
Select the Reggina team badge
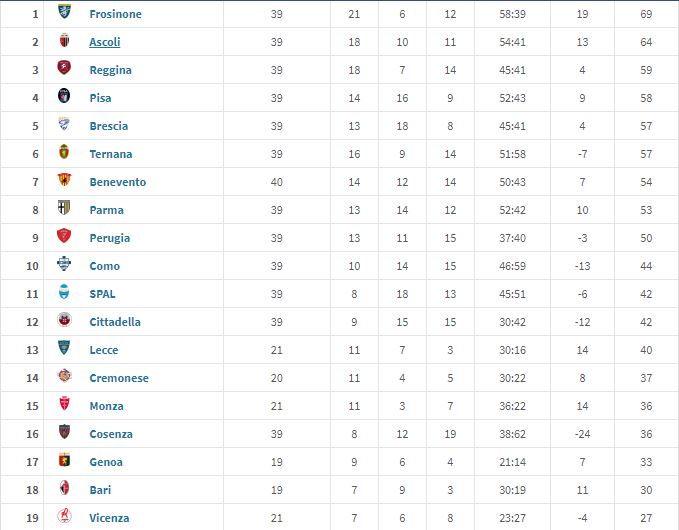65,70
